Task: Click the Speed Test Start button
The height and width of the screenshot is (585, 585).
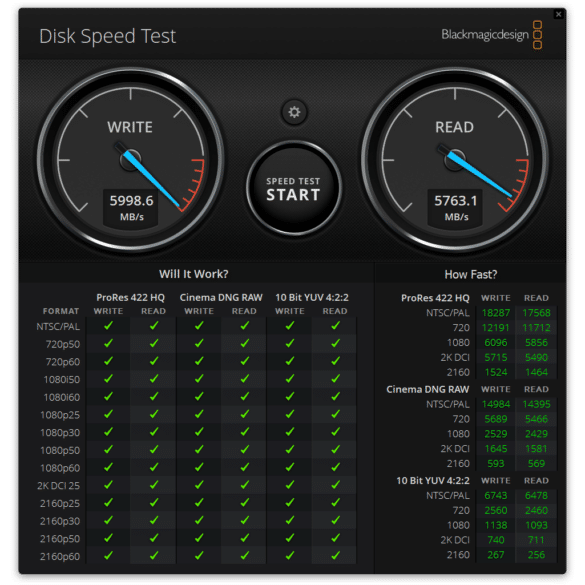Action: click(x=294, y=188)
